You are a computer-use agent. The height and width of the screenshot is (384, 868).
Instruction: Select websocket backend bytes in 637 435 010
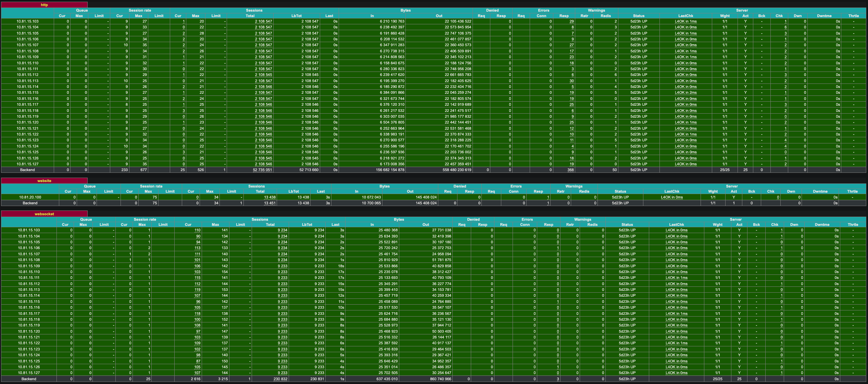click(387, 379)
